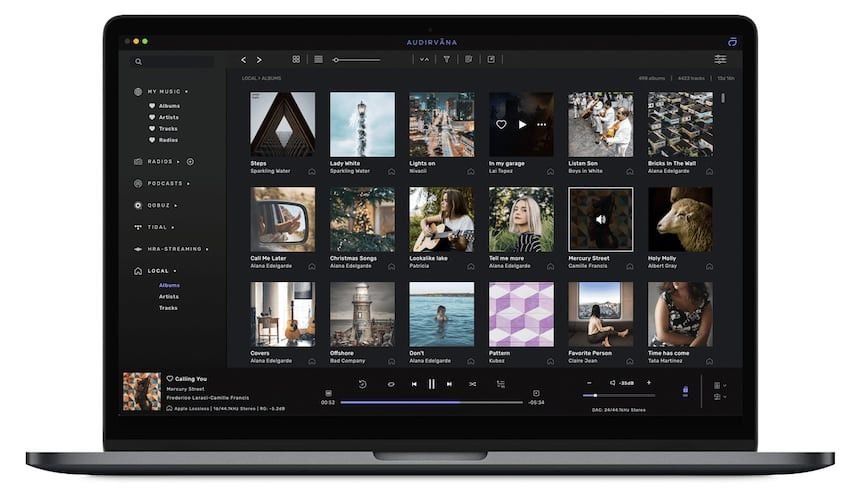Toggle repeat mode
This screenshot has height=504, width=860.
pos(391,384)
